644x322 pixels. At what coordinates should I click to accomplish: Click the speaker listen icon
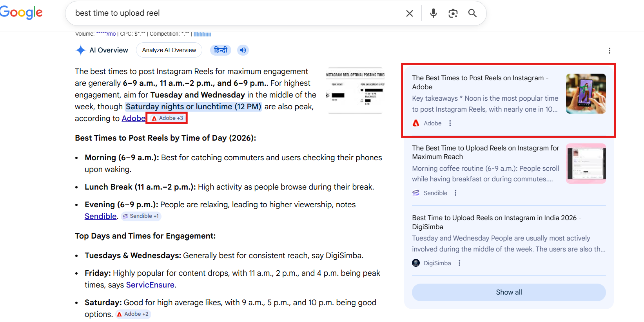[243, 50]
